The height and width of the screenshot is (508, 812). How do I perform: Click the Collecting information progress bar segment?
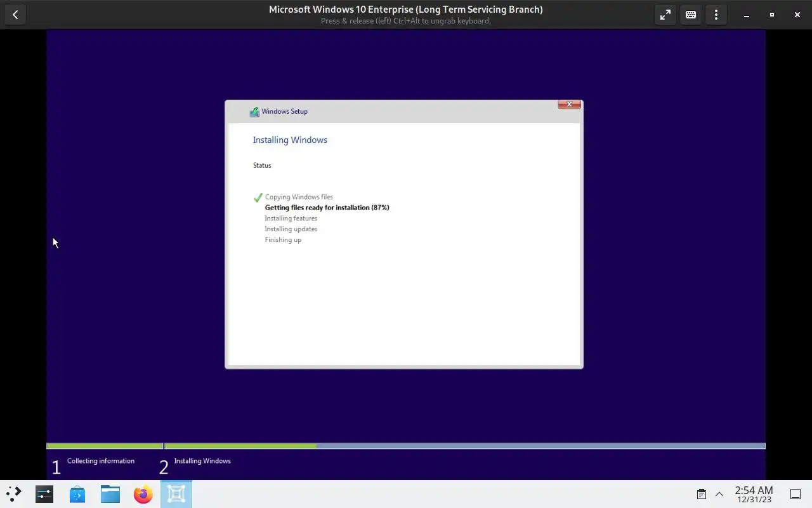105,446
